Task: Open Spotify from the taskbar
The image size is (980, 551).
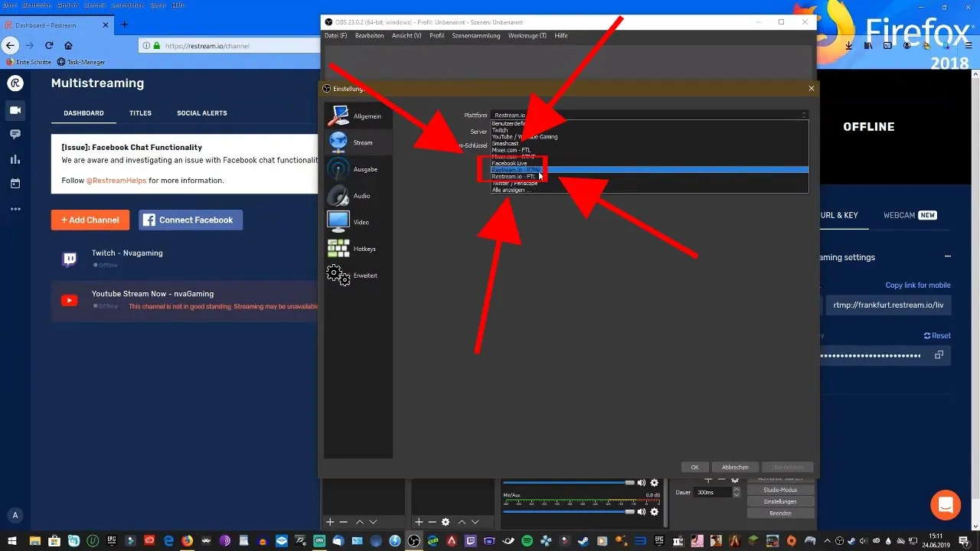Action: (527, 540)
